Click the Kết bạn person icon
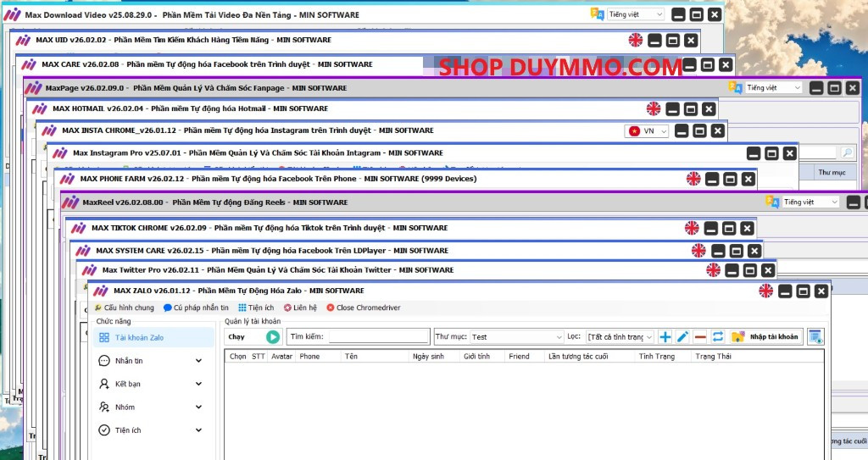This screenshot has height=460, width=868. pyautogui.click(x=104, y=384)
